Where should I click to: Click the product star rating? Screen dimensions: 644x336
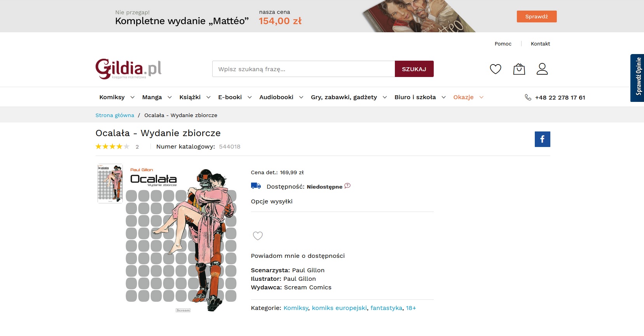pos(113,147)
